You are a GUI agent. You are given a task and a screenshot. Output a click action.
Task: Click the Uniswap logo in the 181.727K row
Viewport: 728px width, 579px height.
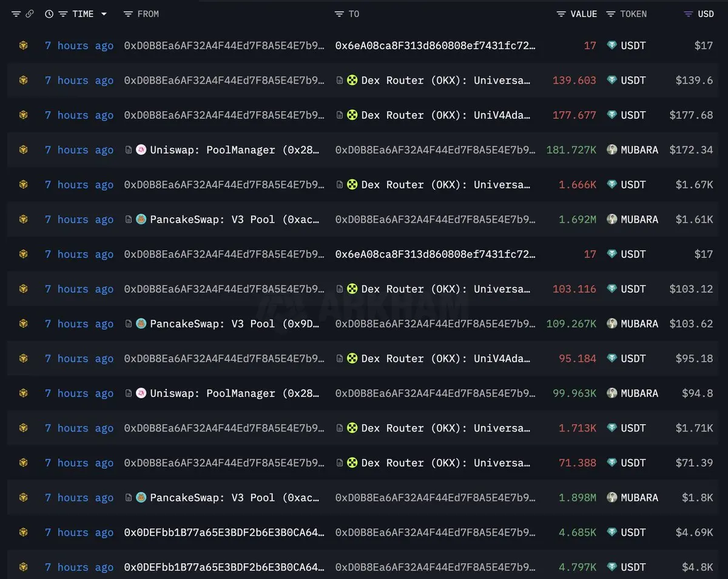pyautogui.click(x=141, y=149)
